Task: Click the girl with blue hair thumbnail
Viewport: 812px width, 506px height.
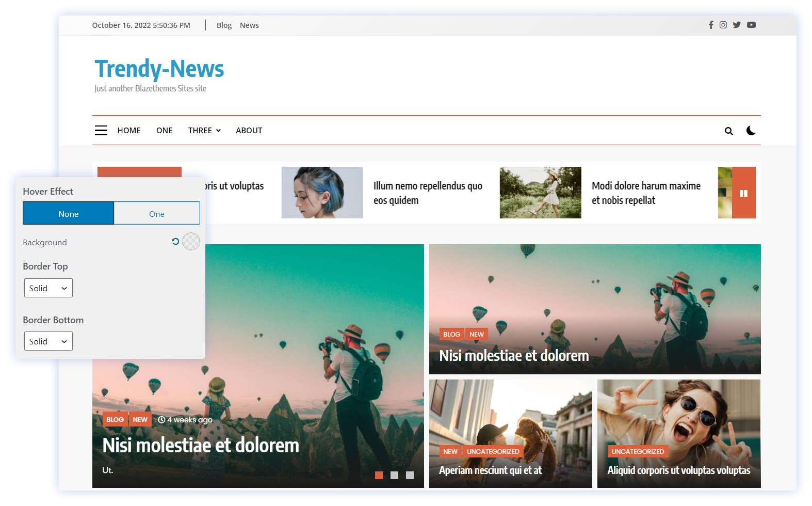Action: point(322,193)
